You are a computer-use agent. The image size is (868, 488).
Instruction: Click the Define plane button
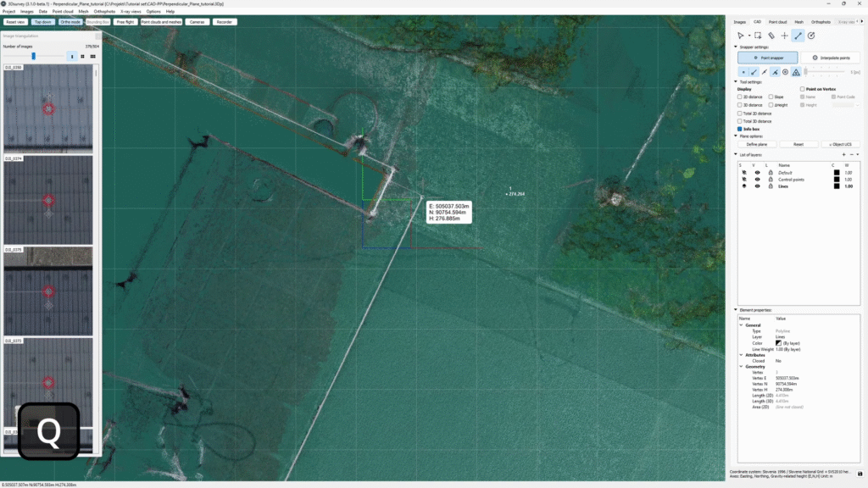click(x=757, y=144)
